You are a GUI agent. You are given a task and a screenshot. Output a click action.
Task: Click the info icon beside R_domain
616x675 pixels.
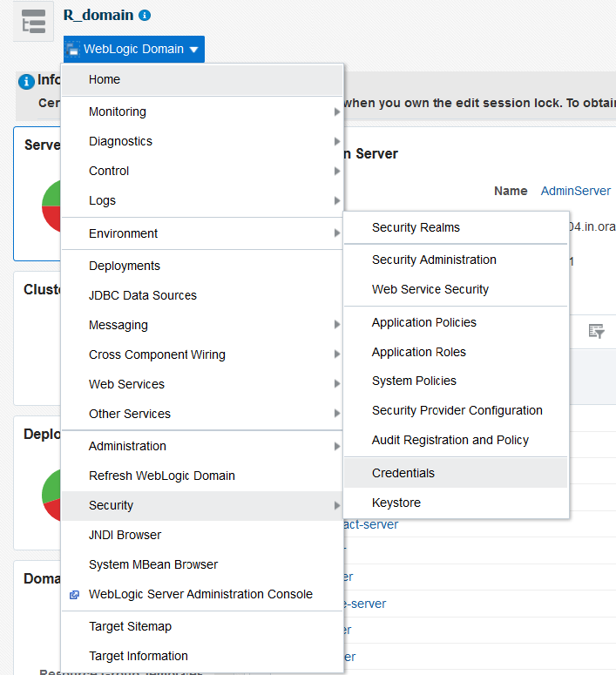(145, 16)
